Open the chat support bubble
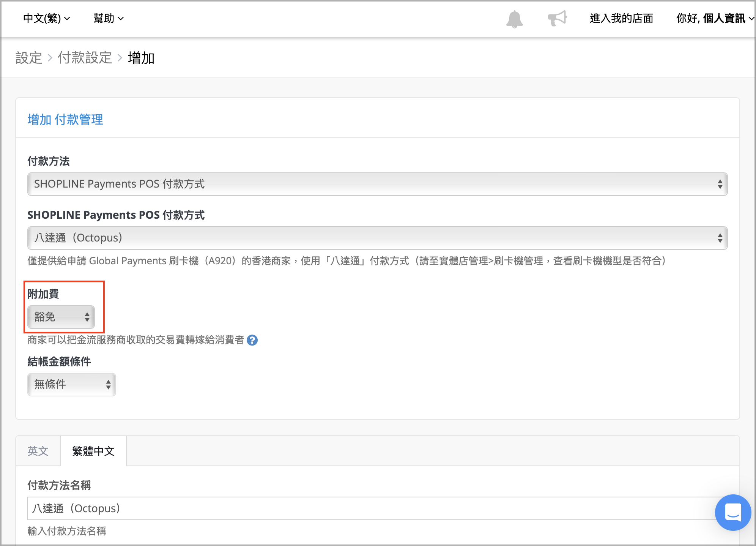The image size is (756, 546). [x=733, y=512]
